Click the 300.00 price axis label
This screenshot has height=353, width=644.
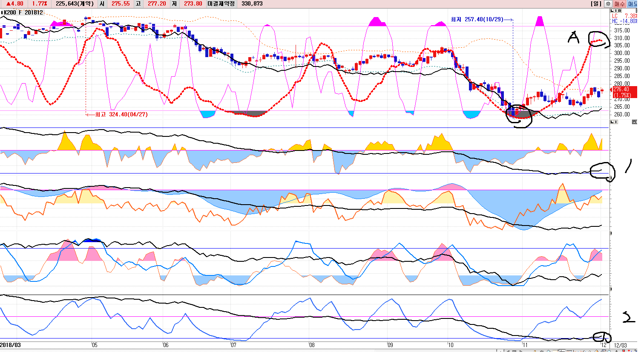coord(622,53)
